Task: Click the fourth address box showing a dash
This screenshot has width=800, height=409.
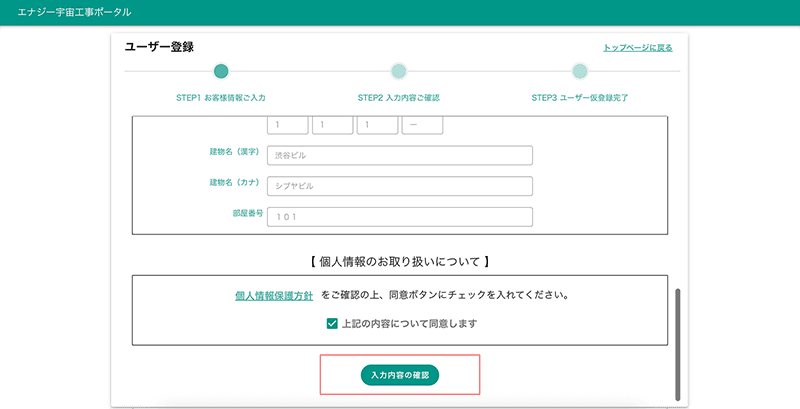Action: [x=422, y=125]
